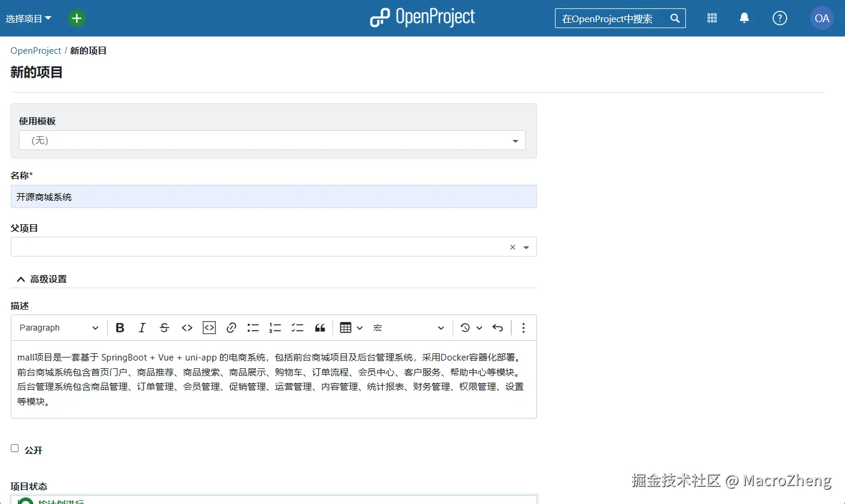Check the 公开 public checkbox

pyautogui.click(x=15, y=448)
